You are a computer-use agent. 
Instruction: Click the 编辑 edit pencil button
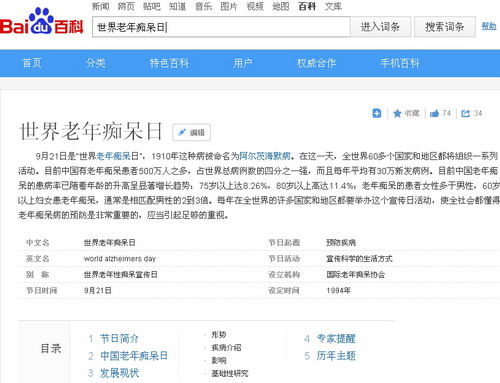click(x=191, y=132)
